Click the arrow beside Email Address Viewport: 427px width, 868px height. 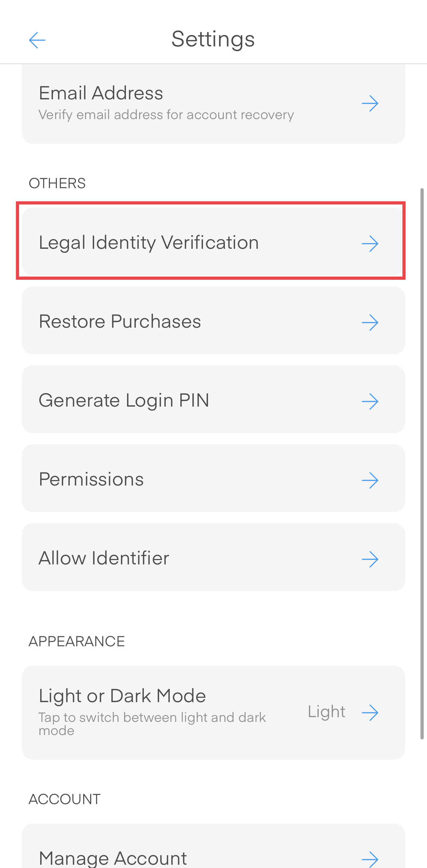pyautogui.click(x=370, y=103)
